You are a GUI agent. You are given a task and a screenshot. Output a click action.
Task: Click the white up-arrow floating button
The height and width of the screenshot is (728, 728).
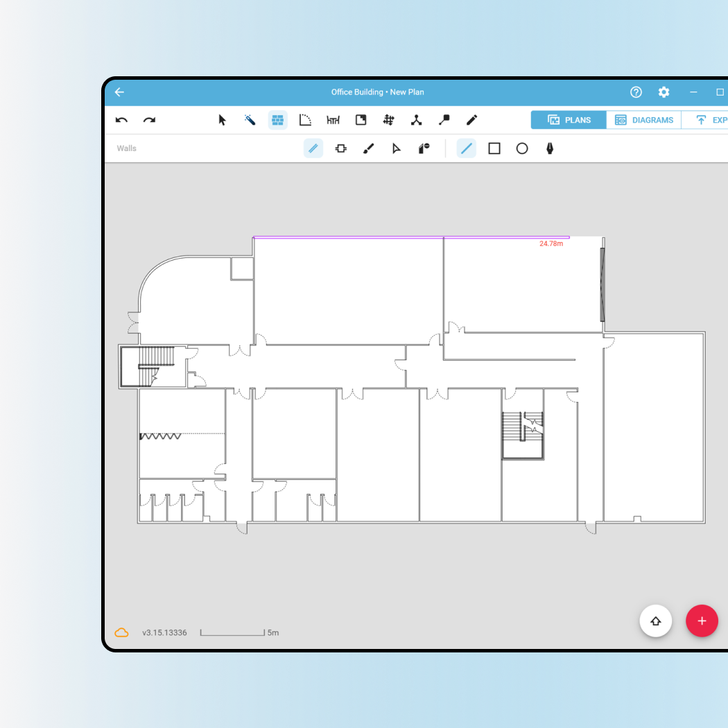pos(656,621)
